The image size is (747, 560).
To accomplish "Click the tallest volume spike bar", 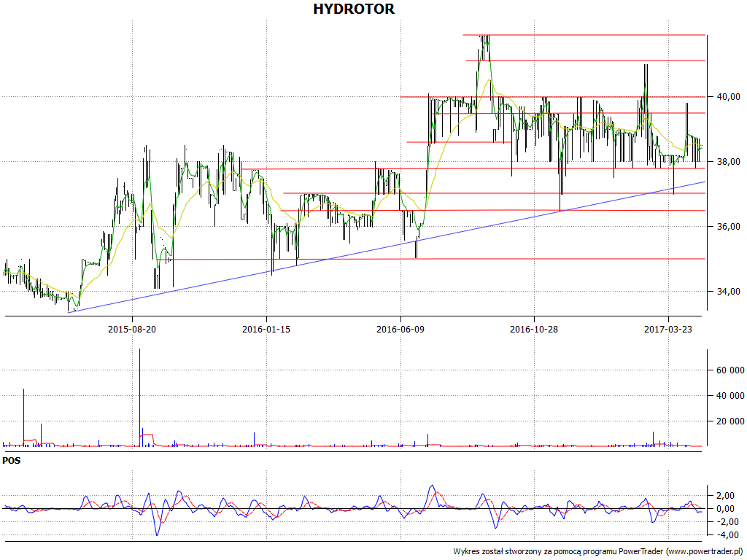I will 139,397.
